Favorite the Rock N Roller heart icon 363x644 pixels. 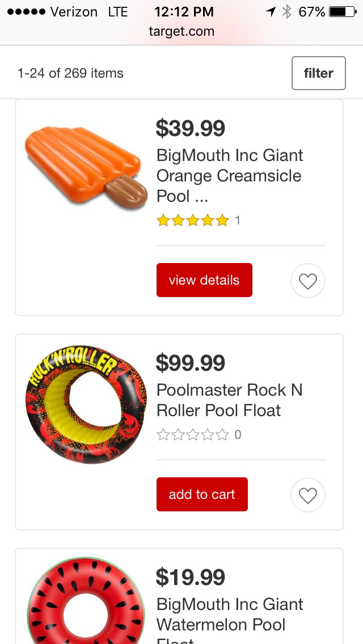pyautogui.click(x=307, y=495)
